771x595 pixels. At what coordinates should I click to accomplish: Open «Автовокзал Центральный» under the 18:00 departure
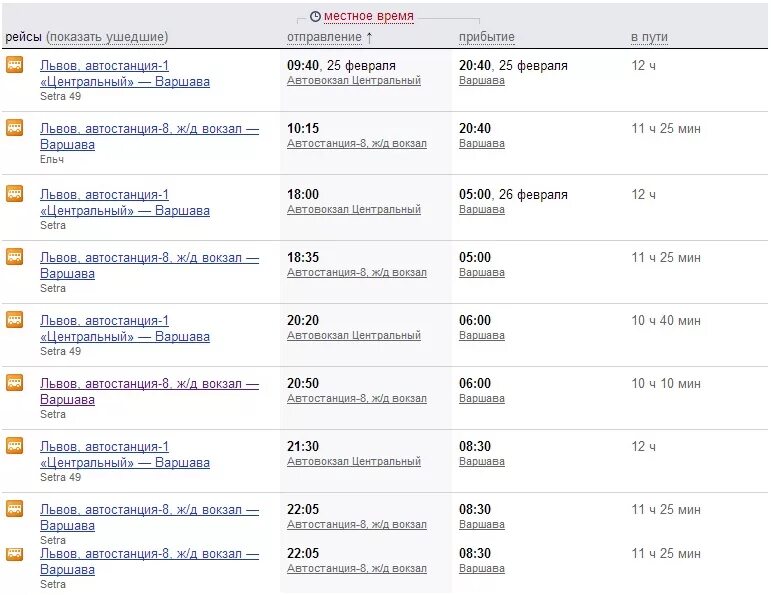(353, 210)
